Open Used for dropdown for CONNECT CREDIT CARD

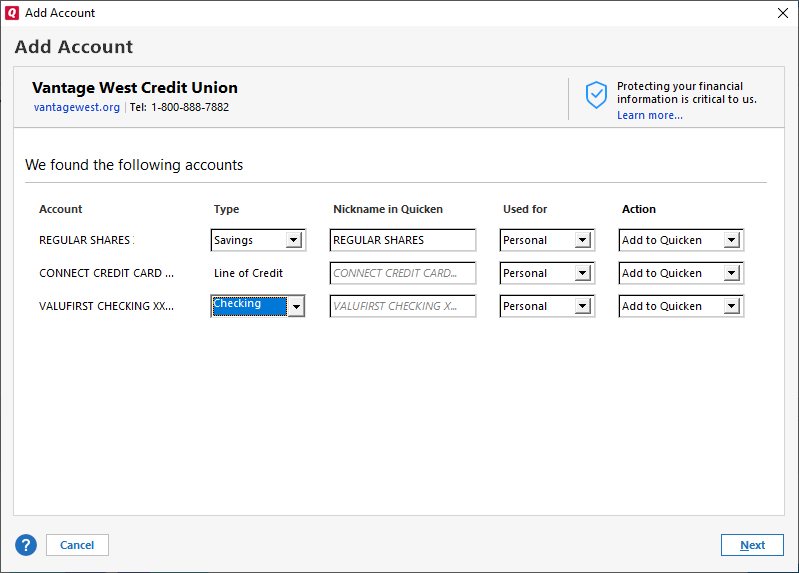click(x=547, y=273)
